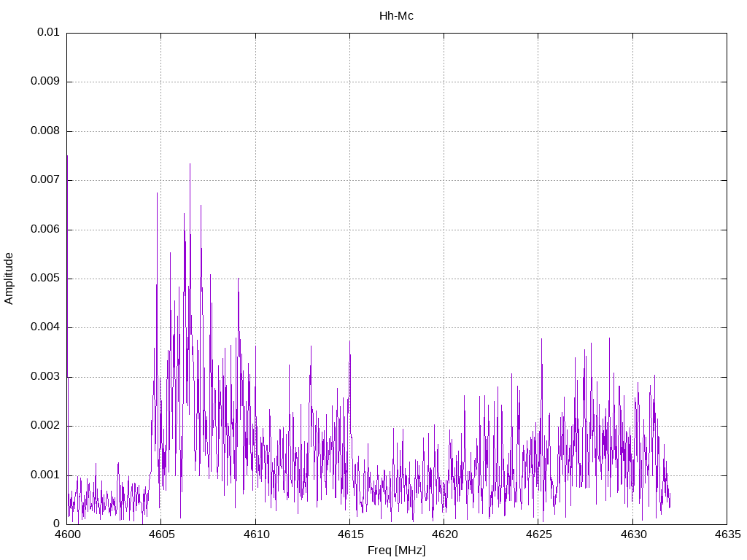
Task: Click the plot title Hh-Mc
Action: [396, 15]
